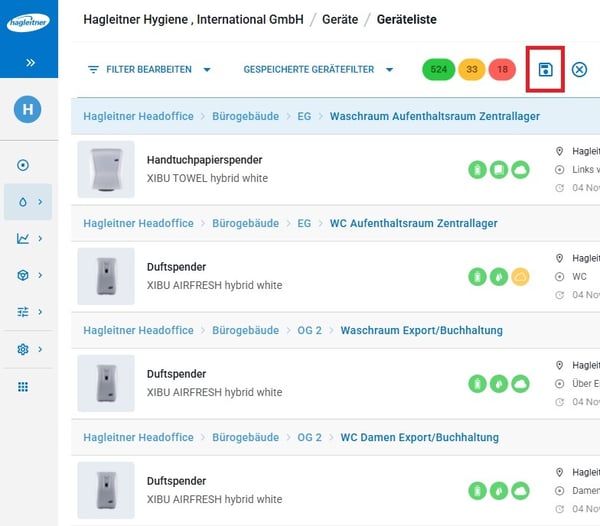
Task: Open the user profile avatar 'H'
Action: pos(28,111)
